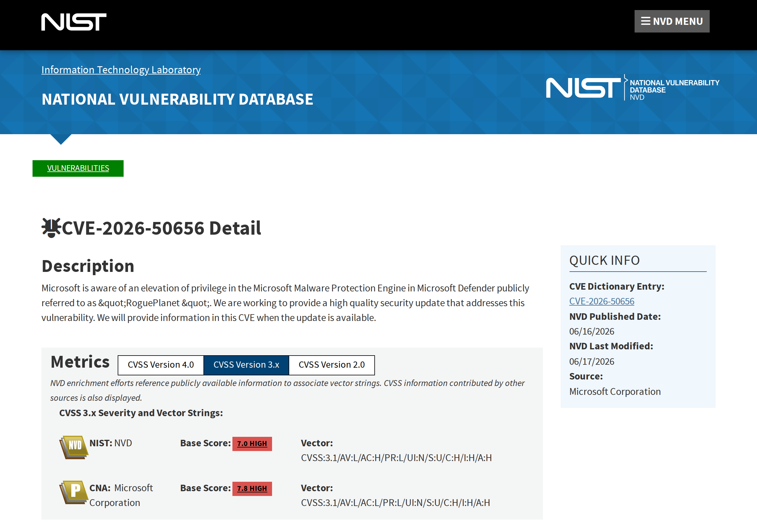Click the NATIONAL VULNERABILITY DATABASE heading

tap(177, 99)
